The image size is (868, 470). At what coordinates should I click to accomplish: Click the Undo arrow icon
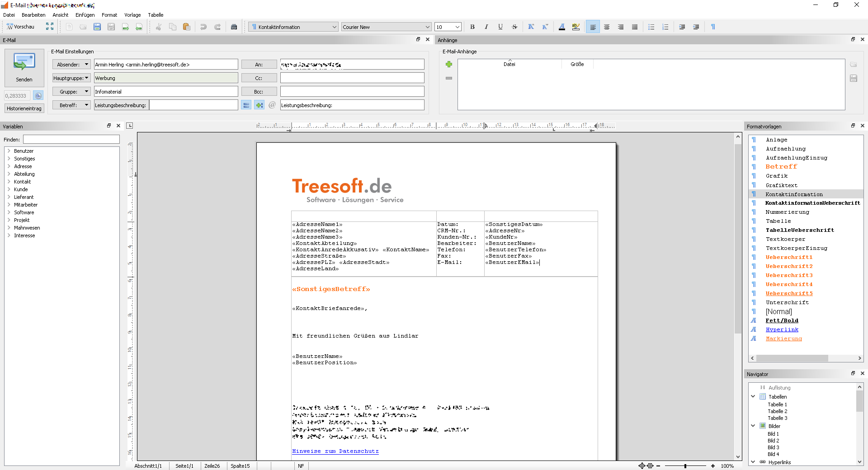coord(203,27)
